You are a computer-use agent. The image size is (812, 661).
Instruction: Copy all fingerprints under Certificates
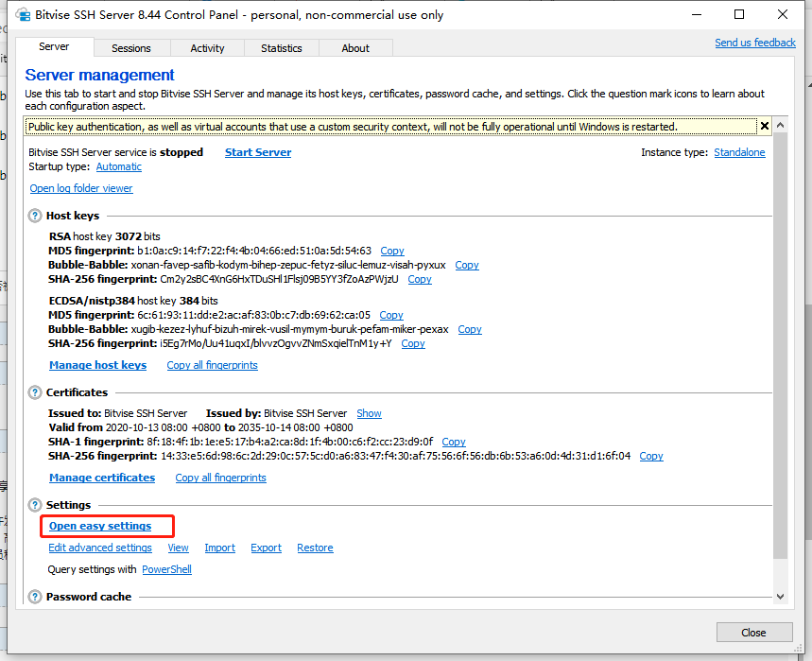pos(220,478)
